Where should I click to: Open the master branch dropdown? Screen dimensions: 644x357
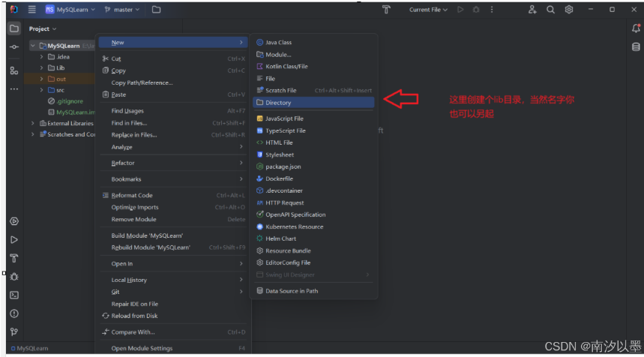(x=121, y=10)
